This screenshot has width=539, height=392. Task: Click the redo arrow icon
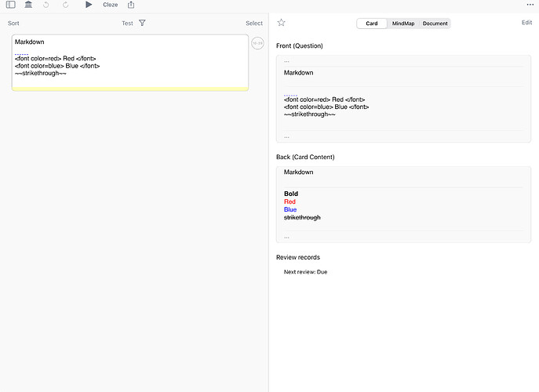click(x=66, y=5)
